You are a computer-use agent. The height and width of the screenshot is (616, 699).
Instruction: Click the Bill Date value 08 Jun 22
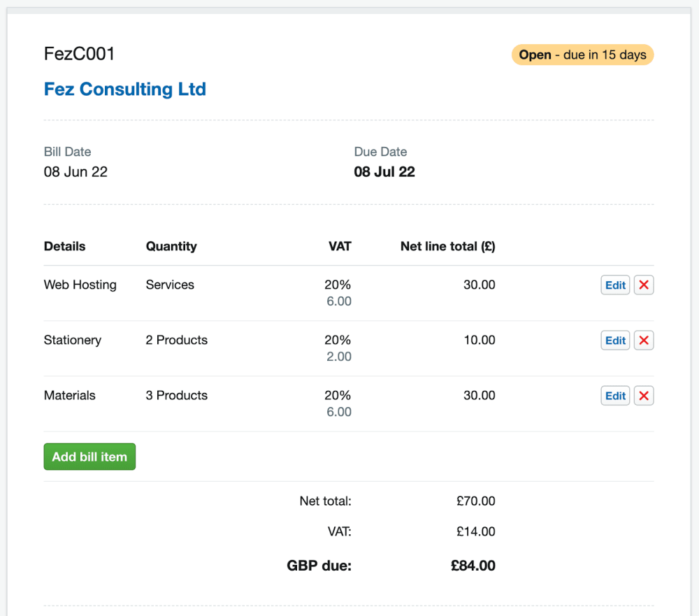point(75,172)
